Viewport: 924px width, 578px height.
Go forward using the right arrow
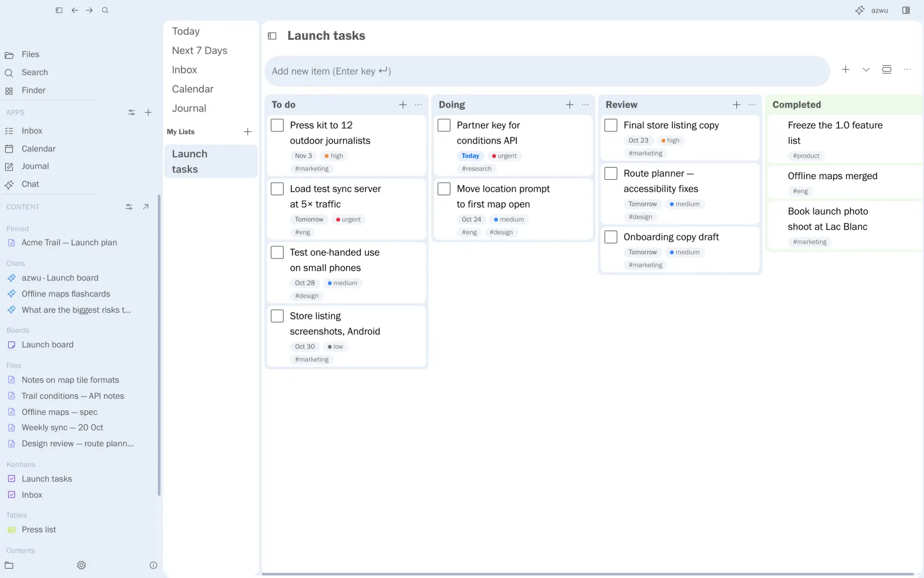tap(90, 10)
